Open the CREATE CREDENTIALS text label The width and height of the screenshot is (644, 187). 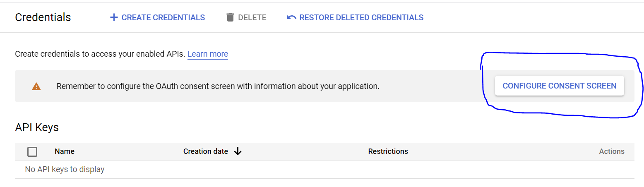(x=163, y=17)
